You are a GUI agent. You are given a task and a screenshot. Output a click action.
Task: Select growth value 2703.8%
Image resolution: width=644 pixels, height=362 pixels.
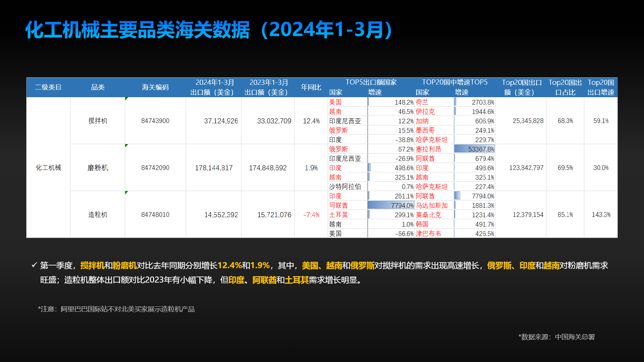coord(483,102)
